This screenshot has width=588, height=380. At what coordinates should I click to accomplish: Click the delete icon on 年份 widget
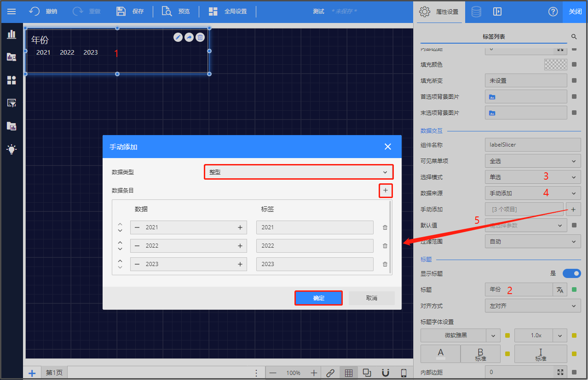200,37
